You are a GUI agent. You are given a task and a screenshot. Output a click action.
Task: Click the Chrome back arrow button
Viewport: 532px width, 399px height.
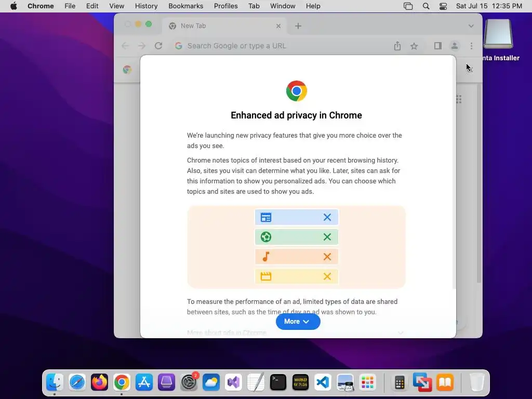point(125,46)
